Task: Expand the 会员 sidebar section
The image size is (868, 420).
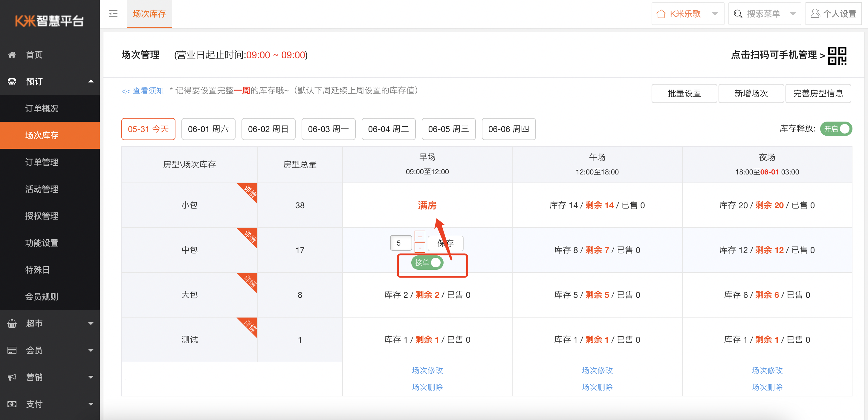Action: click(x=91, y=350)
